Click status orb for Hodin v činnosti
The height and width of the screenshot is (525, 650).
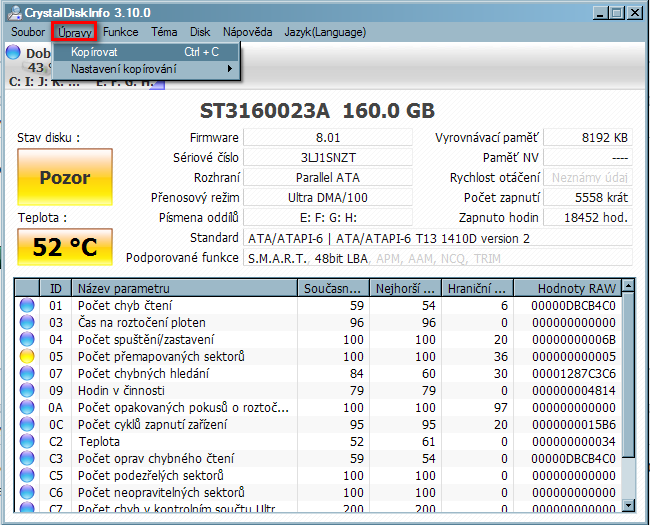pos(27,390)
